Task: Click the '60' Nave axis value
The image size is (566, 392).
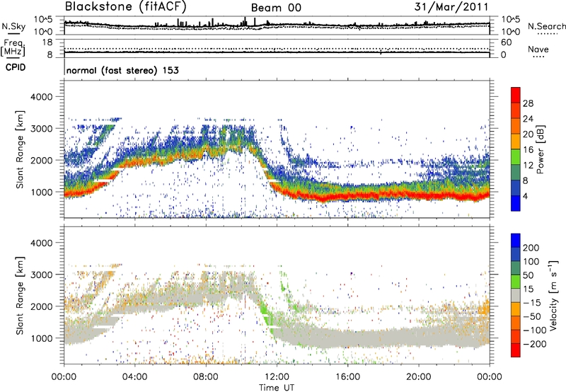Action: [x=506, y=42]
